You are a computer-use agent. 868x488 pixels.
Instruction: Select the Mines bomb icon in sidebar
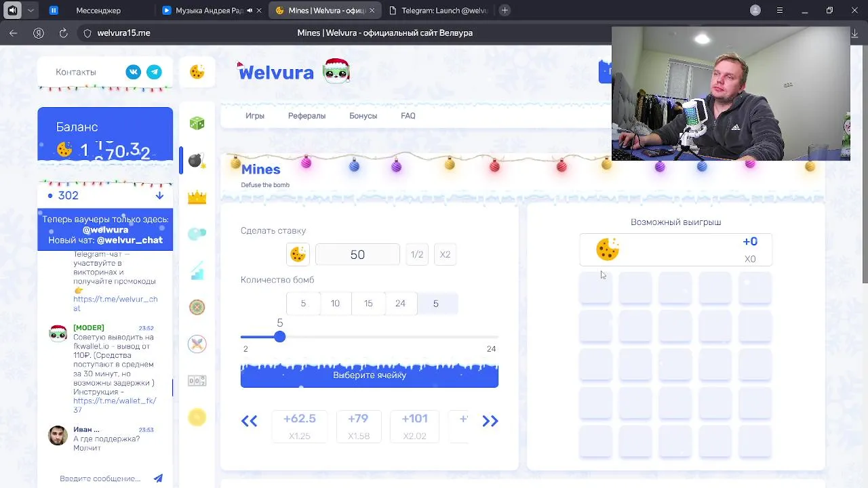pyautogui.click(x=197, y=160)
